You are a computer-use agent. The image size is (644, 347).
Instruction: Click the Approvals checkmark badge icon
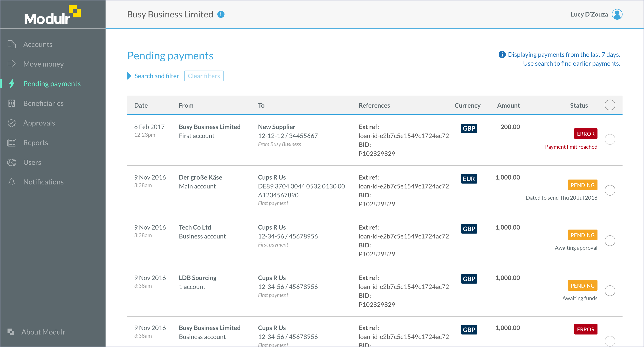pos(11,123)
